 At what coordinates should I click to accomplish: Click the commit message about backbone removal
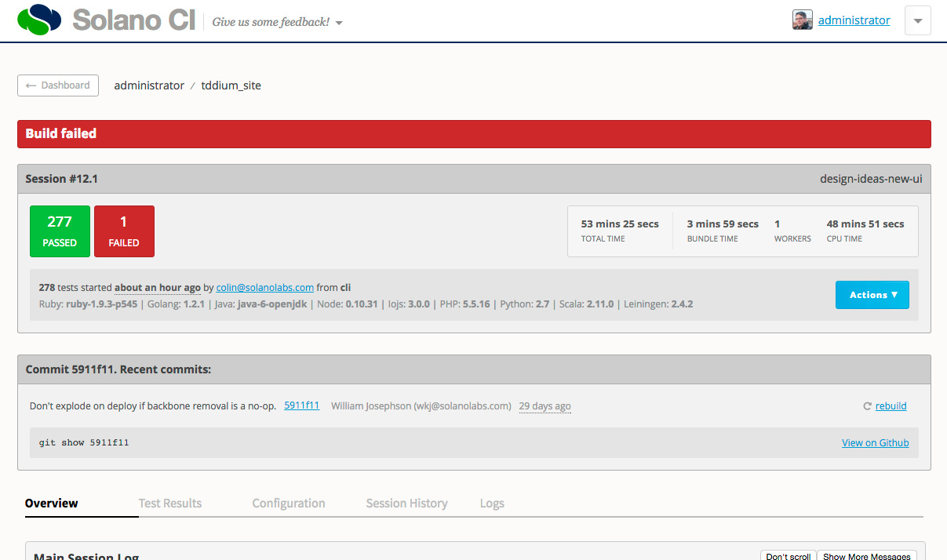point(152,406)
